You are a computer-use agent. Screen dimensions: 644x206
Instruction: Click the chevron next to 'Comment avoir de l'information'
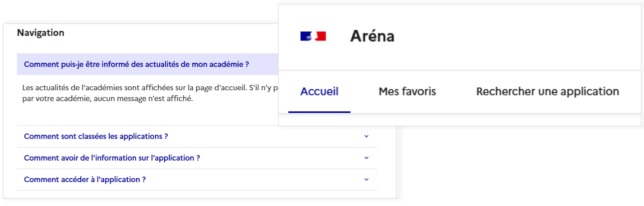366,158
